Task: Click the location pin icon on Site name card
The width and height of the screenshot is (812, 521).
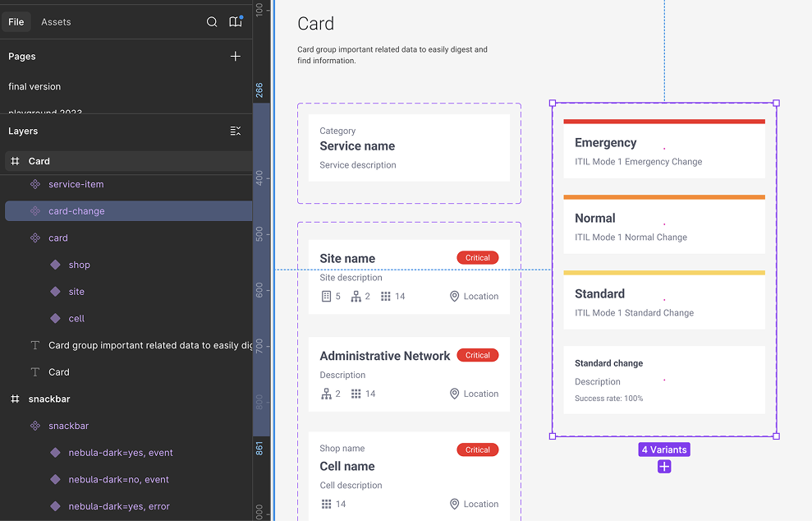Action: tap(454, 297)
